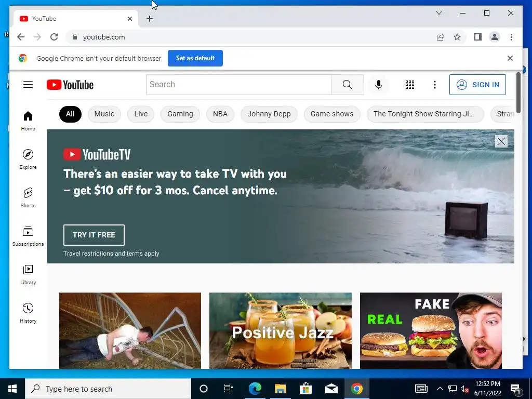
Task: Open Explore in the sidebar
Action: pos(28,159)
